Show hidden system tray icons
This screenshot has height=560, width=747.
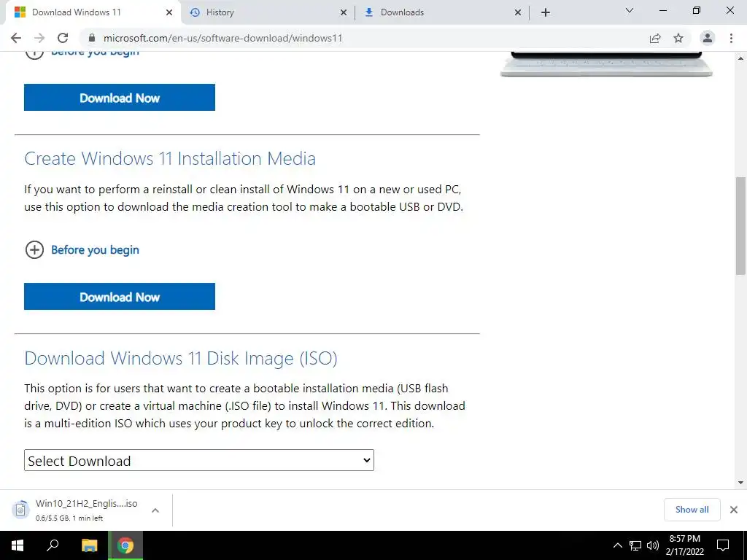(617, 545)
